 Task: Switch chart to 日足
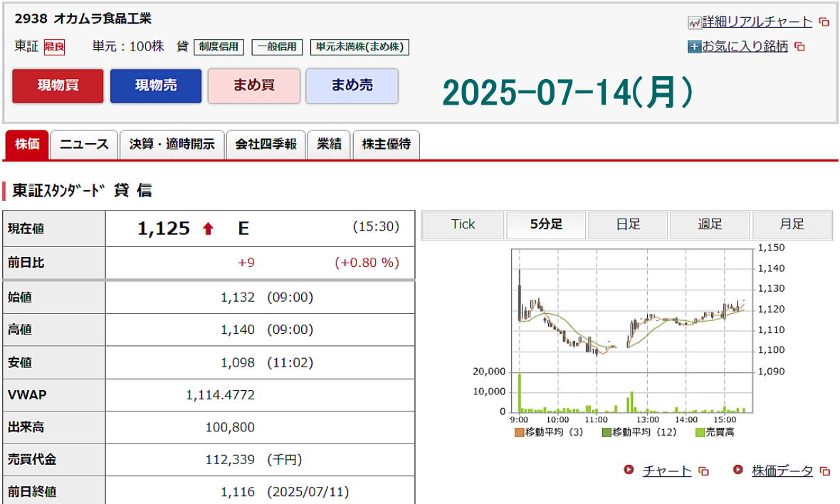coord(628,225)
